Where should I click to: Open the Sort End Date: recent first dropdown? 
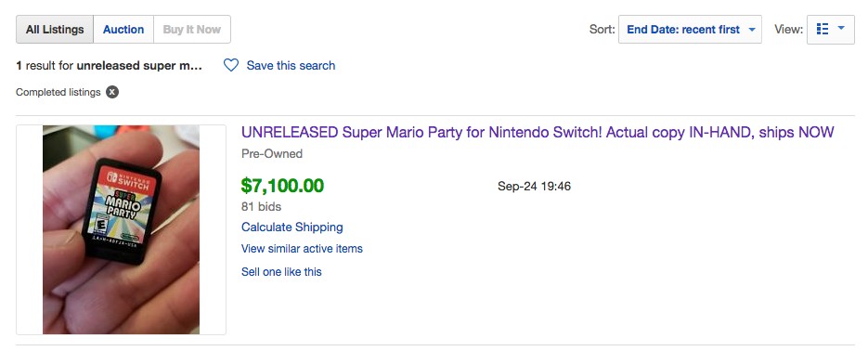690,30
